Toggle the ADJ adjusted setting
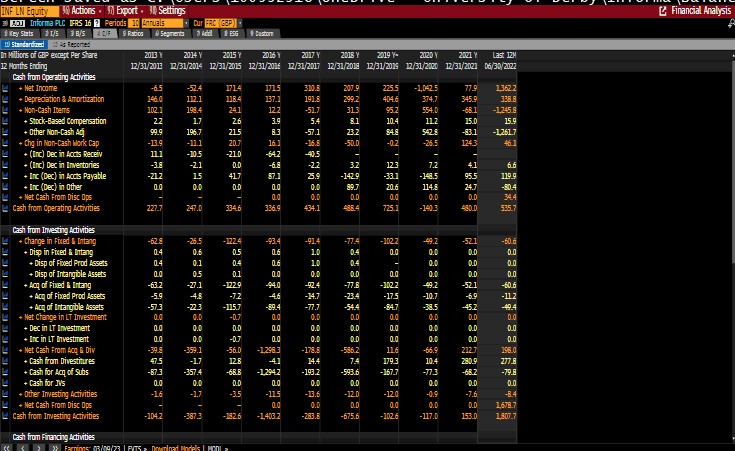Screen dimensions: 735x451 pos(16,23)
